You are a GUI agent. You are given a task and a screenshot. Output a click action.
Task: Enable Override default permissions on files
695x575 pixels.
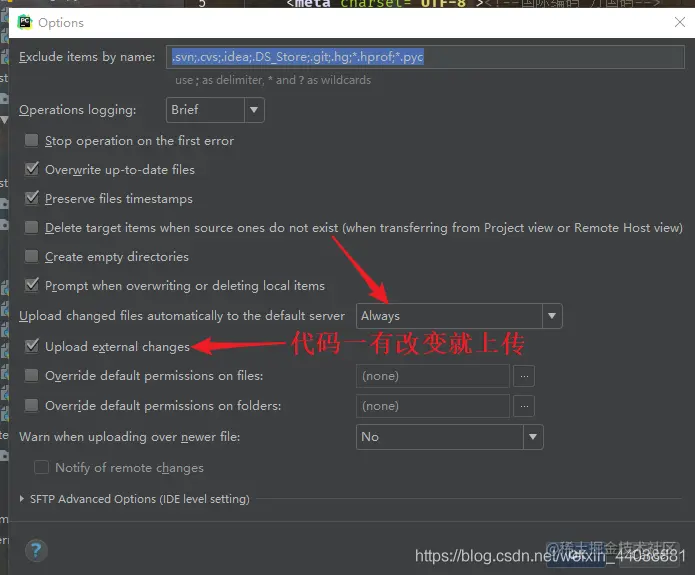31,376
